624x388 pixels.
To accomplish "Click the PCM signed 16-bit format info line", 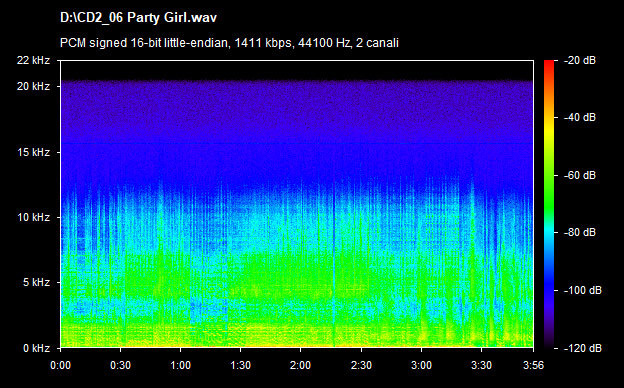I will [229, 43].
